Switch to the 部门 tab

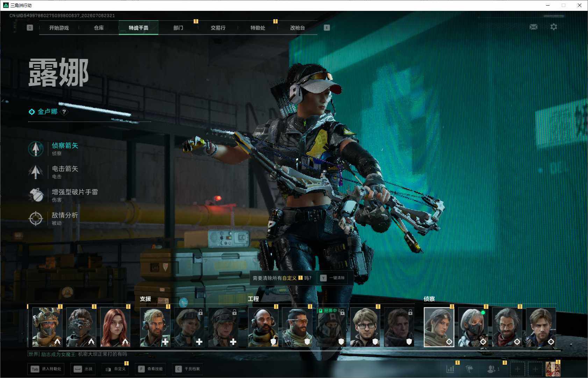click(178, 28)
